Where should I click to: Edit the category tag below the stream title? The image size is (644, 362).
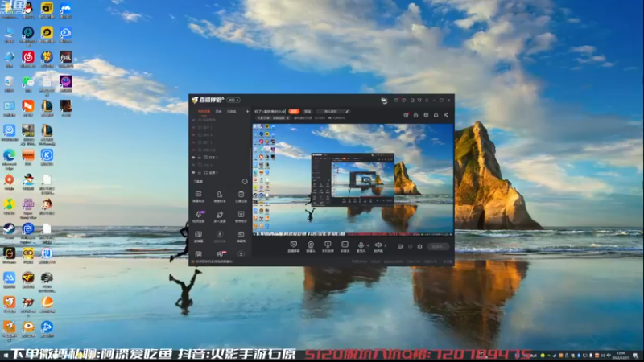coord(273,118)
